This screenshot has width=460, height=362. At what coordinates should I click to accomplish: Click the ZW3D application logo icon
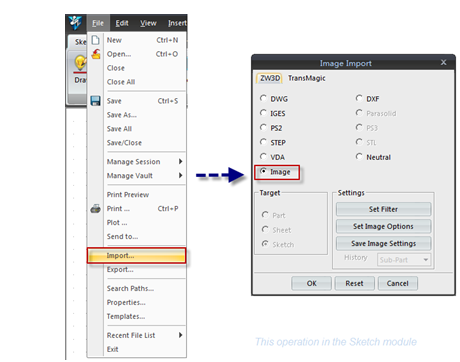(x=75, y=22)
